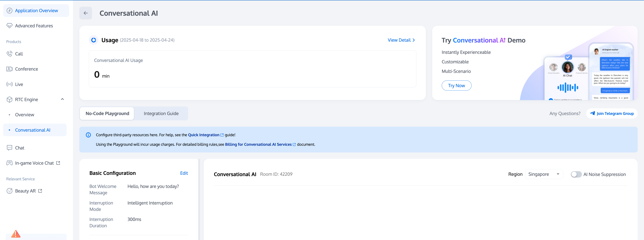Open Conference via its sidebar icon
The width and height of the screenshot is (644, 240).
10,69
